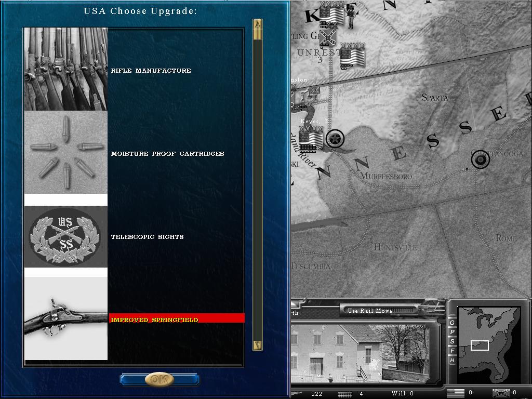Viewport: 532px width, 399px height.
Task: Click the upgrade list scroll-down arrow
Action: pos(258,345)
